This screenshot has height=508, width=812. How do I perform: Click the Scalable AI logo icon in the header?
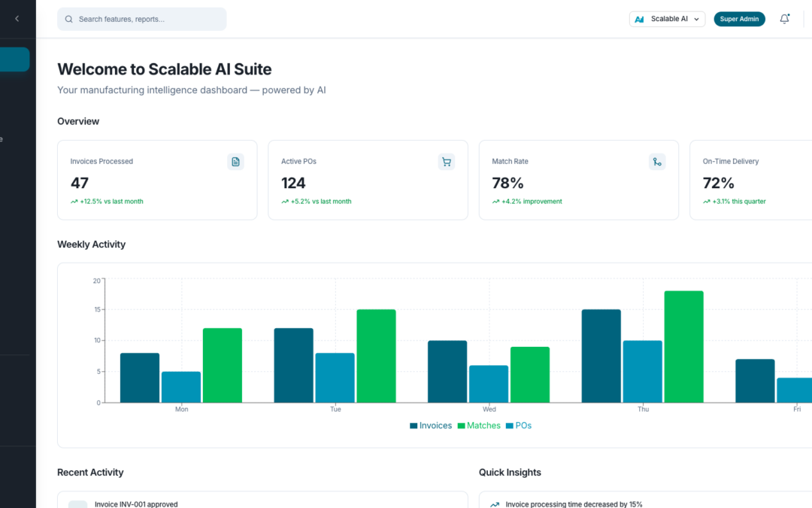coord(640,19)
